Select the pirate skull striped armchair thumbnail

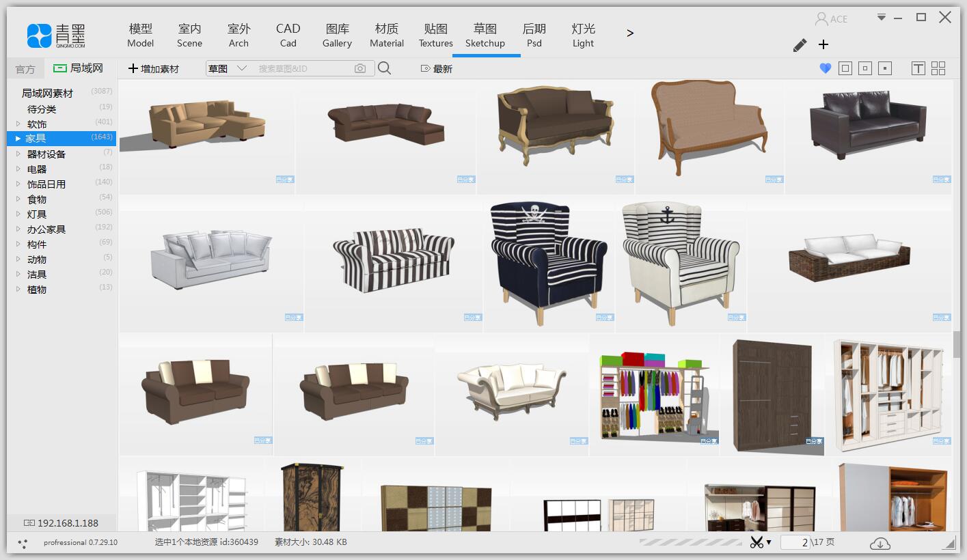pos(549,265)
